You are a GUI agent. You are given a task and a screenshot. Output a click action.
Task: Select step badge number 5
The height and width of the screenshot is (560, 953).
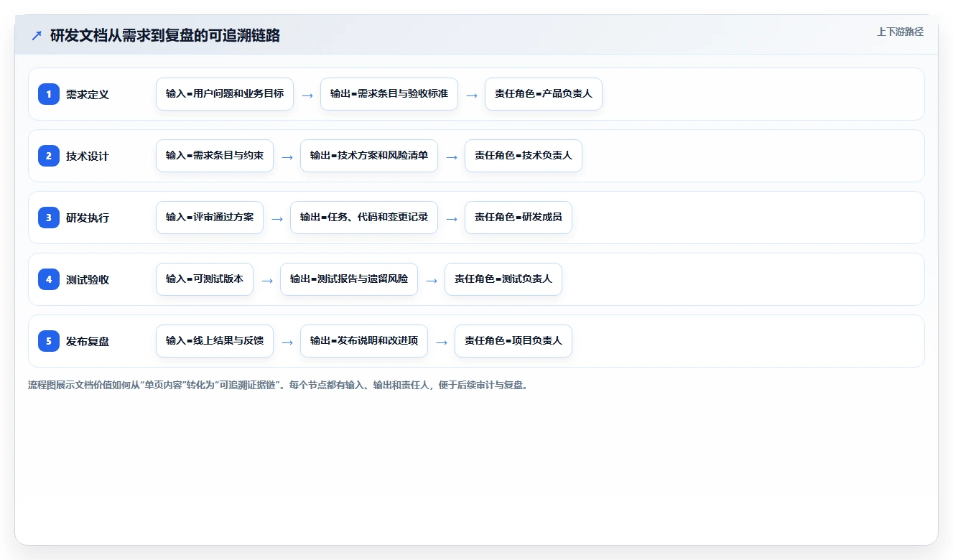point(49,341)
